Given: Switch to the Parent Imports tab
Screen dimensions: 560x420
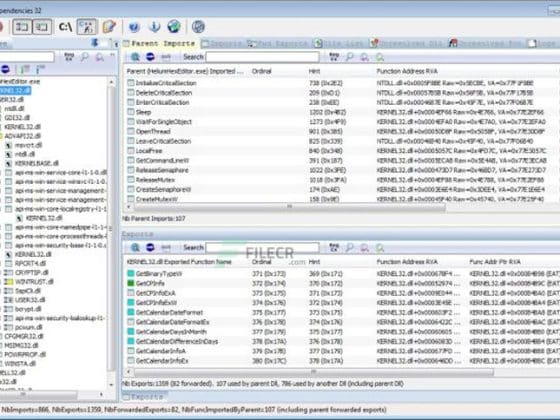Looking at the screenshot, I should tap(160, 43).
